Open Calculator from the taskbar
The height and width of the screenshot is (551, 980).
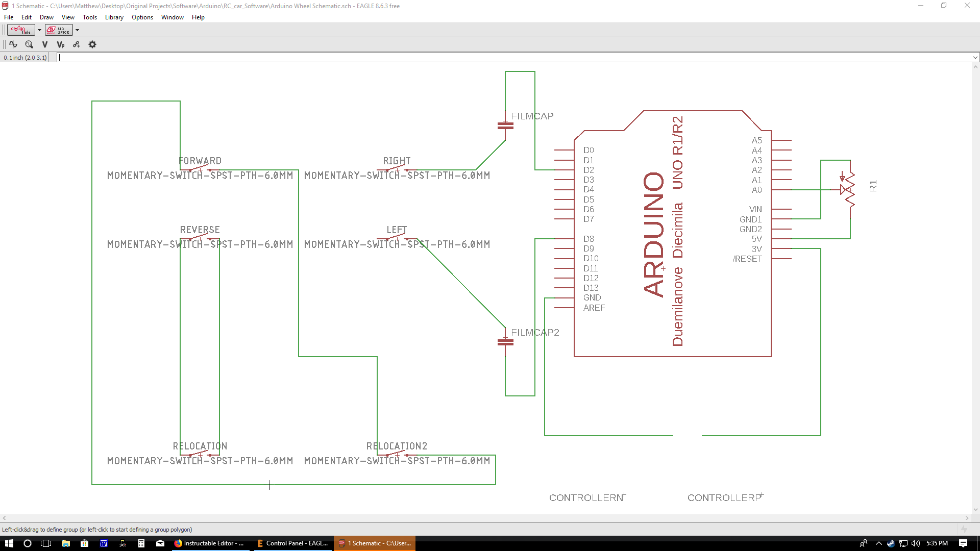click(x=141, y=543)
